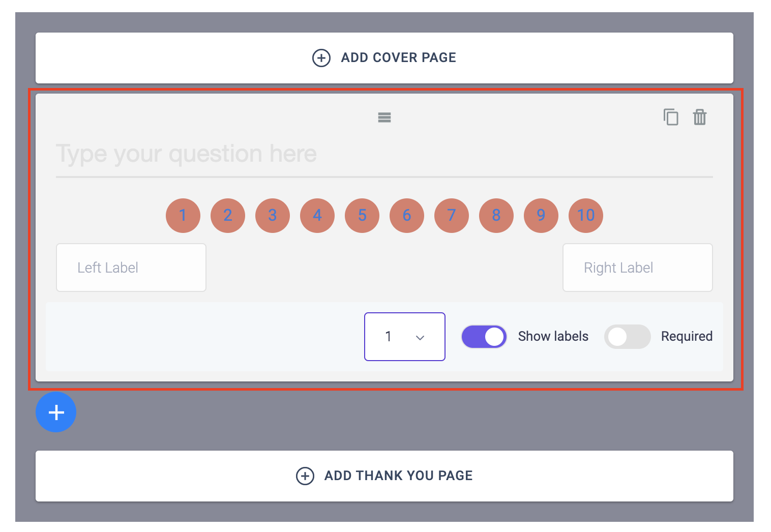The height and width of the screenshot is (532, 771).
Task: Select rating circle number 10
Action: click(586, 216)
